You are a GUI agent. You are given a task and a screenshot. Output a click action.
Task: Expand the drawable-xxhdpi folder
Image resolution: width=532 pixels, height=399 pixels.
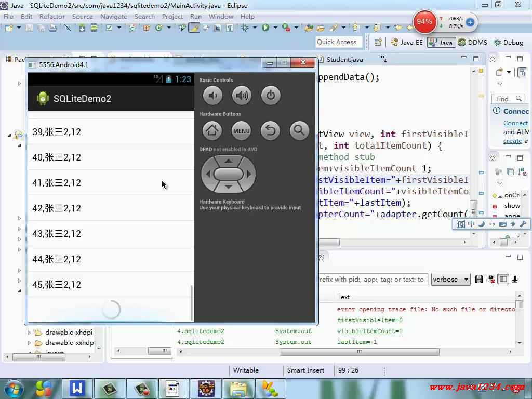point(29,343)
